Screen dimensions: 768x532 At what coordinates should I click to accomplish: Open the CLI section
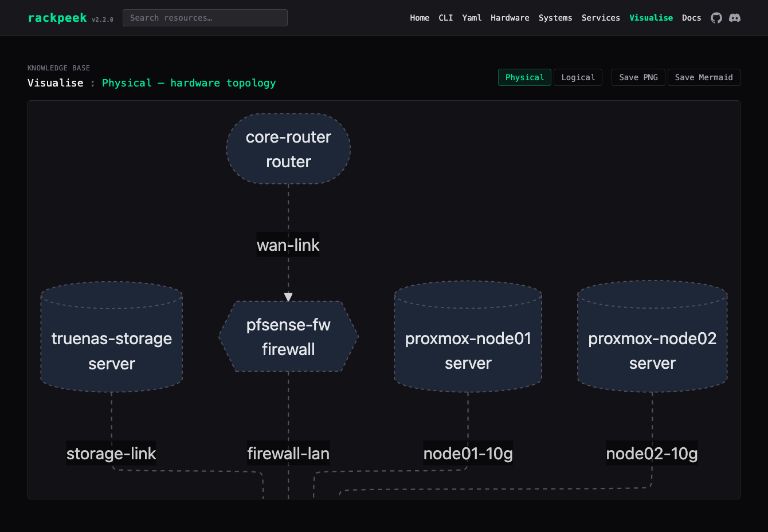(446, 18)
